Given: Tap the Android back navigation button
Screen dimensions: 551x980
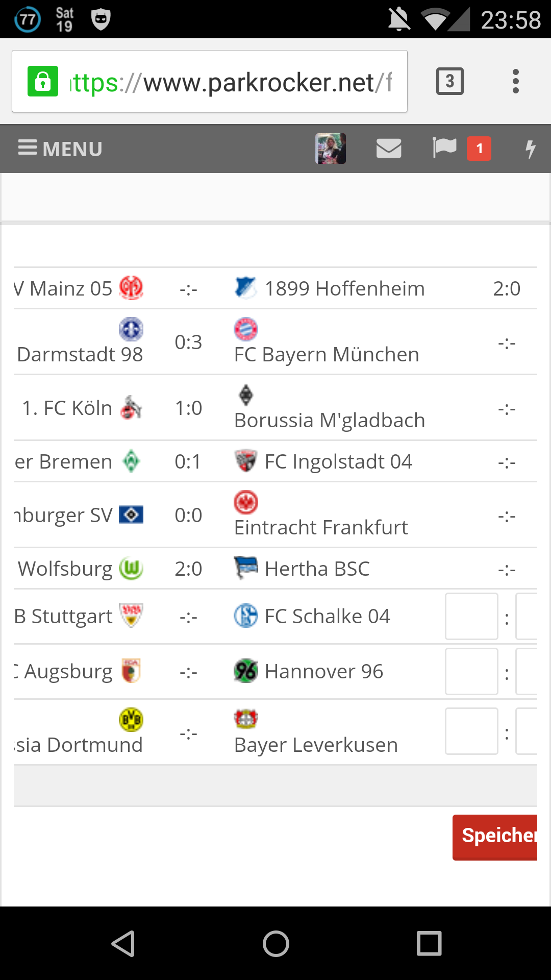Looking at the screenshot, I should 123,943.
